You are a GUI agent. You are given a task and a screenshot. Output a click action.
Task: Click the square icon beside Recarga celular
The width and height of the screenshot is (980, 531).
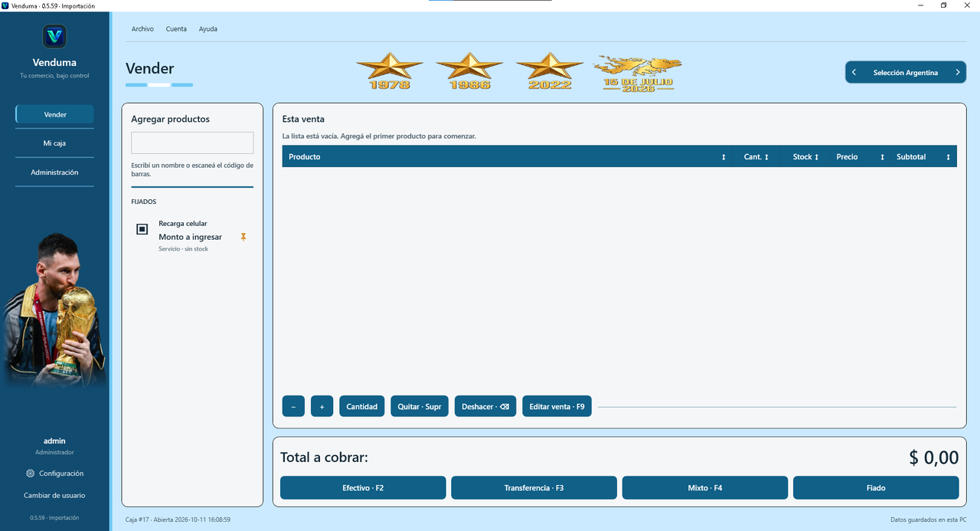142,229
